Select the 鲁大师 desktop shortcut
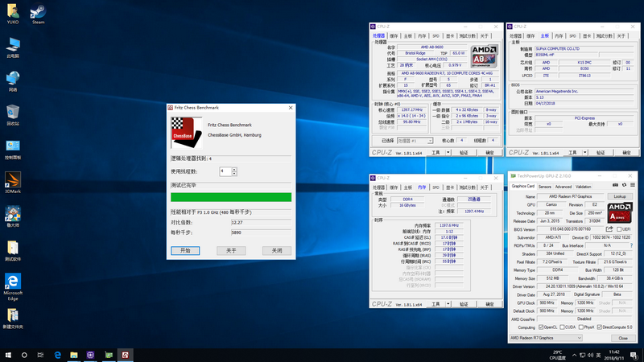 (x=13, y=216)
